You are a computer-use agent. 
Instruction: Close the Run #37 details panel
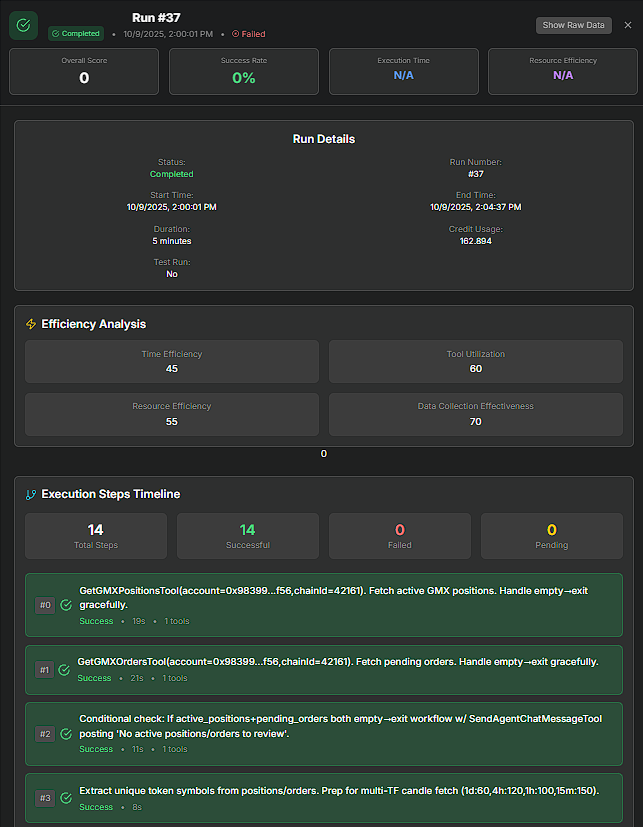point(628,25)
